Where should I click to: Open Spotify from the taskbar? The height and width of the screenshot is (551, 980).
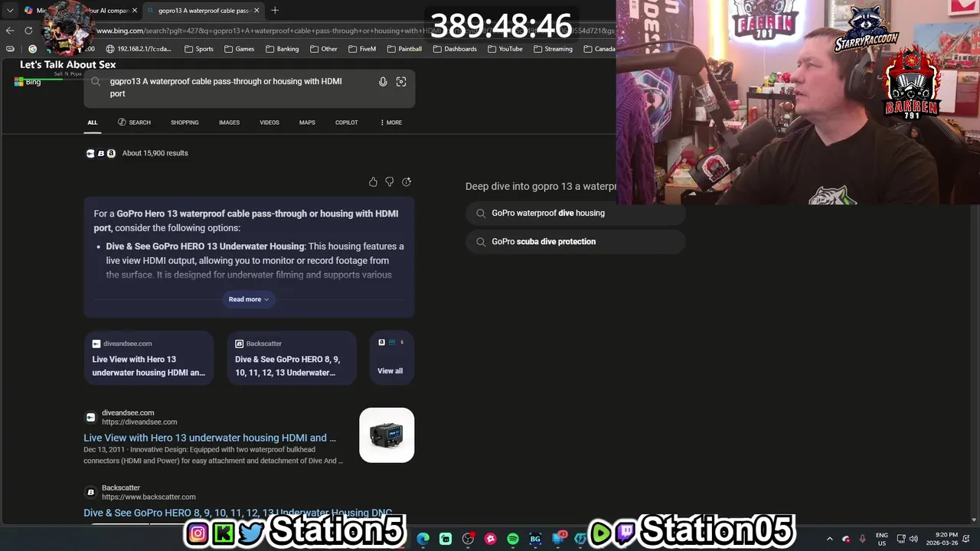513,539
